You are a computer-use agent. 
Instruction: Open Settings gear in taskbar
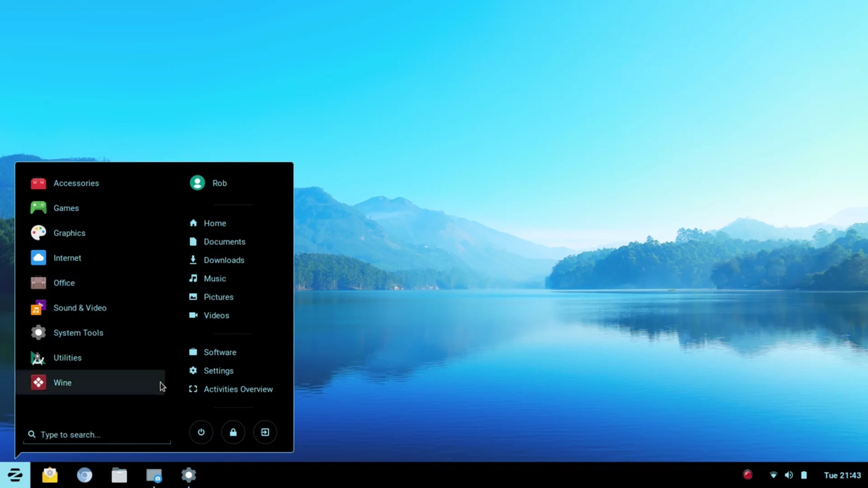tap(189, 475)
